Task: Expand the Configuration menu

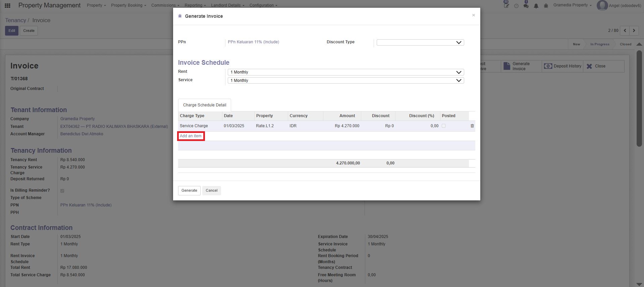Action: tap(263, 5)
